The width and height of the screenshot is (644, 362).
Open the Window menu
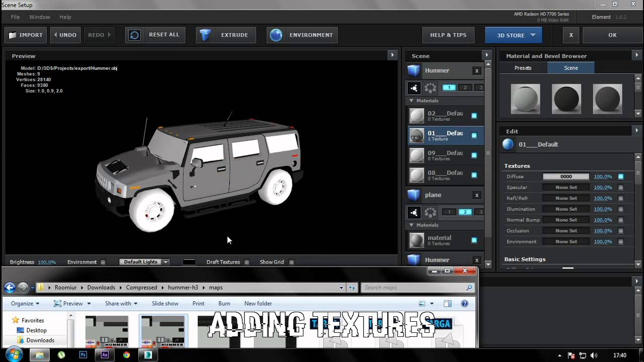[x=40, y=17]
